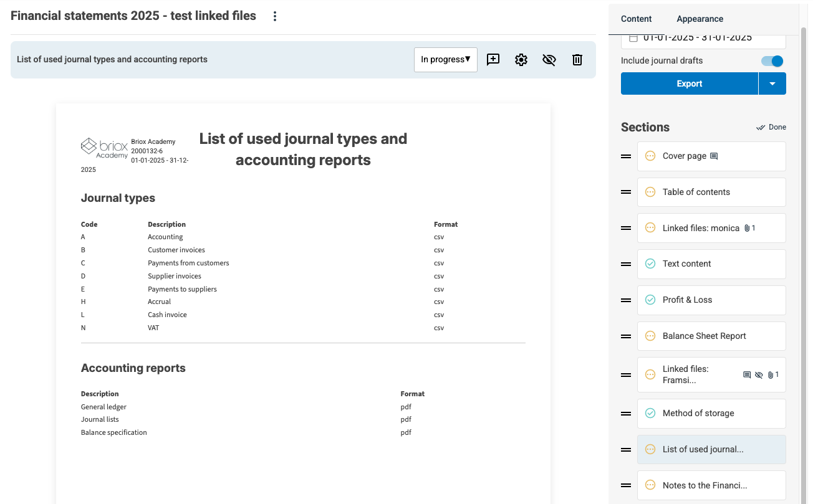The image size is (813, 504).
Task: Expand Export options dropdown arrow
Action: [772, 84]
